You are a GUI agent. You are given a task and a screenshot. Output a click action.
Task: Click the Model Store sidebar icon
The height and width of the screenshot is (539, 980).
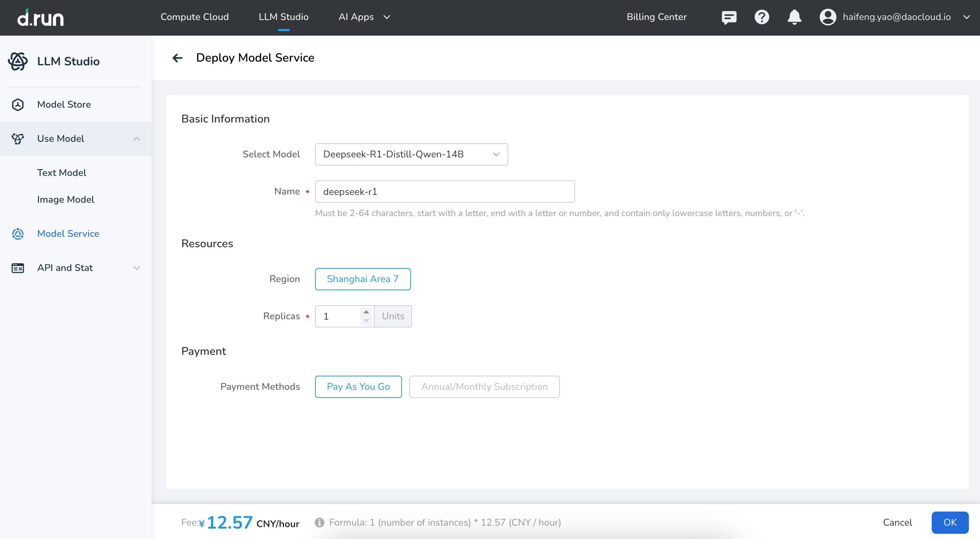point(18,105)
